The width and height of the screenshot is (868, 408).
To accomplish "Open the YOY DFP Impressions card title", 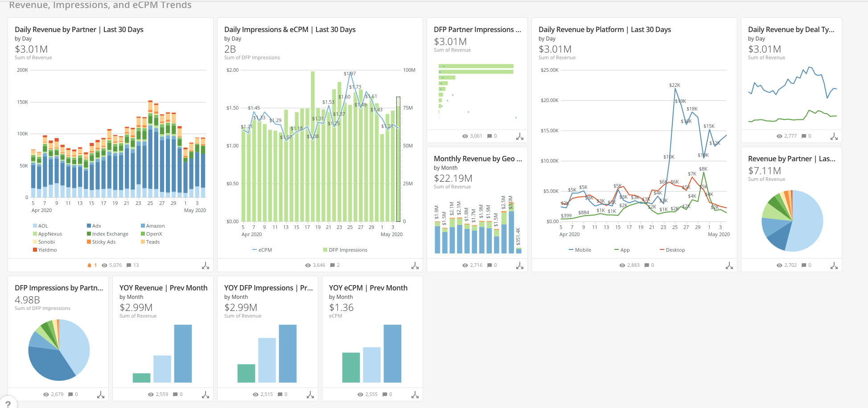I will 268,288.
